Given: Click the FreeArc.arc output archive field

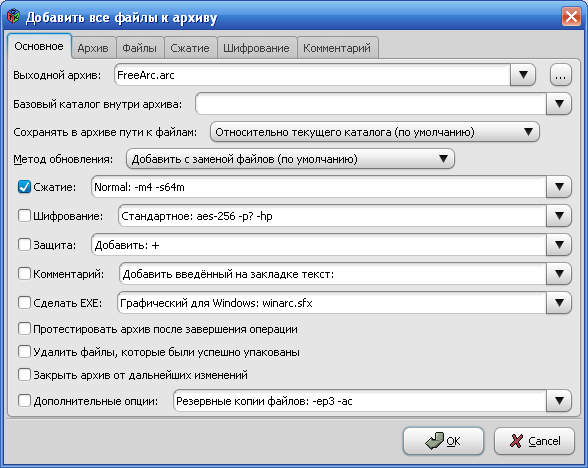Looking at the screenshot, I should (312, 75).
